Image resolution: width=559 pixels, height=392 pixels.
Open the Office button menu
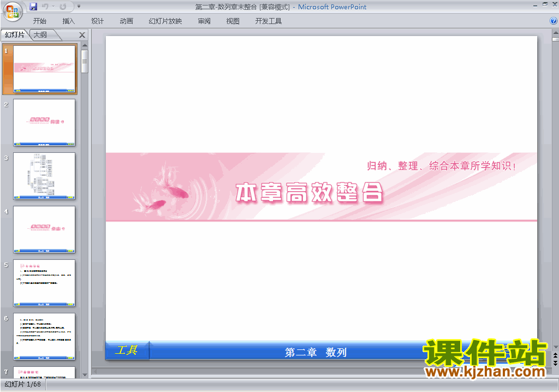tap(13, 11)
